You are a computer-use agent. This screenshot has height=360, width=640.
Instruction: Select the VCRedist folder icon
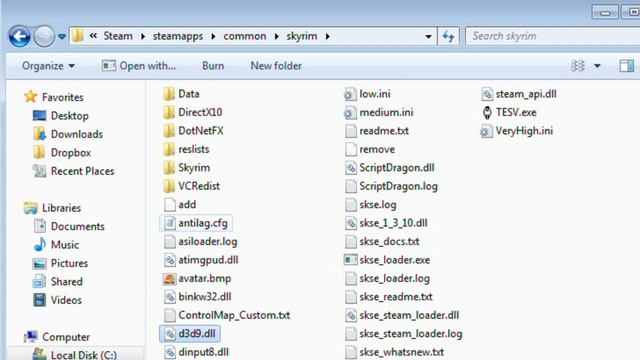point(169,186)
